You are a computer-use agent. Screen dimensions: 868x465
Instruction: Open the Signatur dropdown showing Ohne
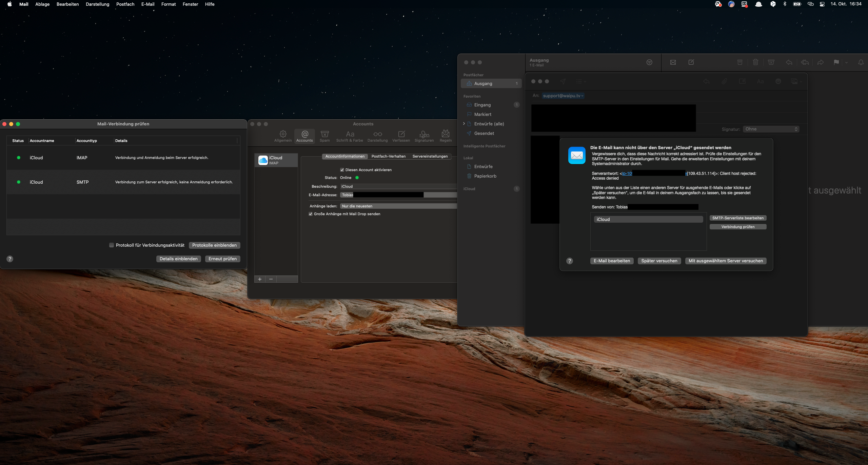[x=771, y=129]
